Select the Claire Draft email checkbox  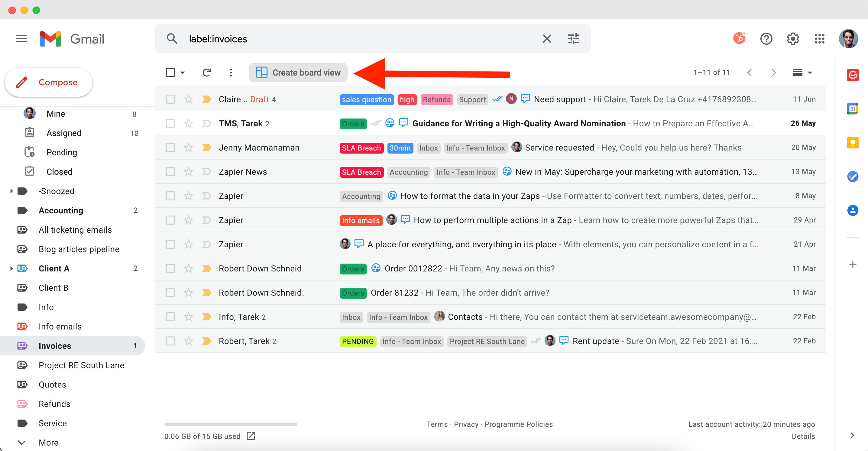170,99
